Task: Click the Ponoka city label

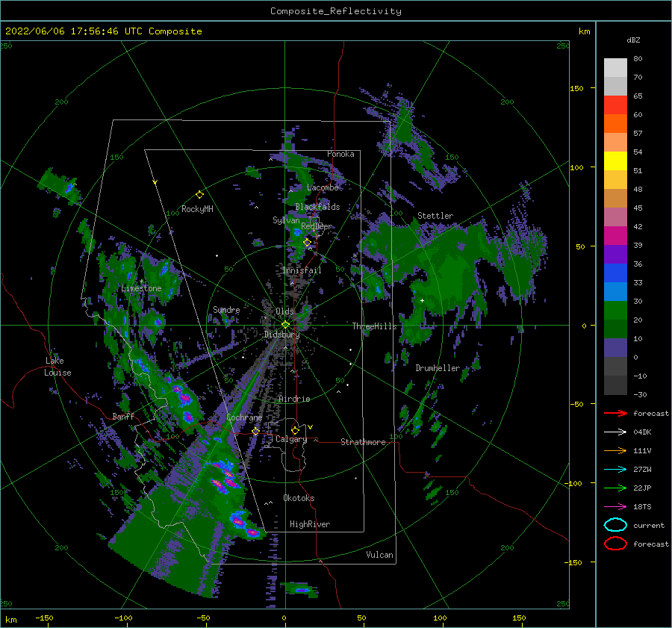Action: point(340,154)
